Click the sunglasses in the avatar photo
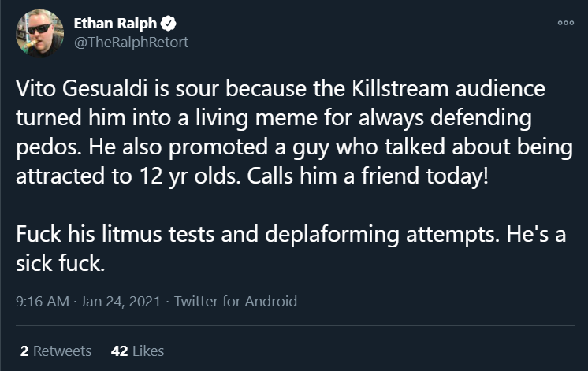 coord(39,29)
